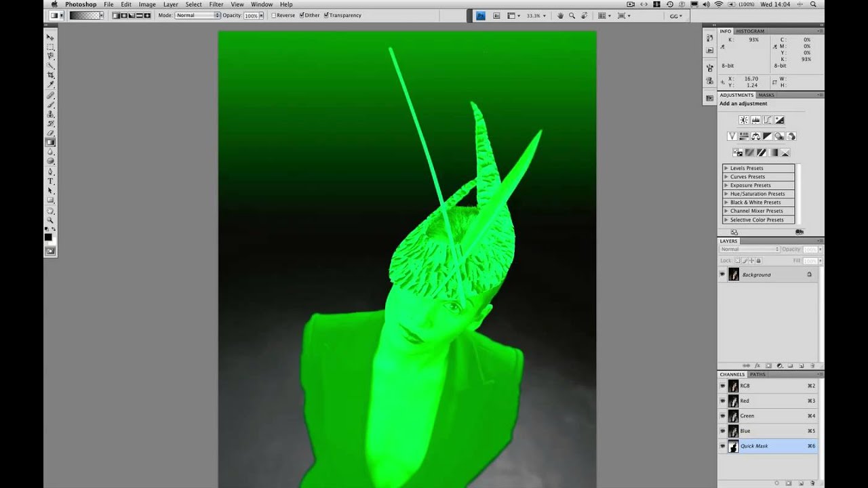868x488 pixels.
Task: Toggle Red channel visibility eye
Action: tap(722, 401)
